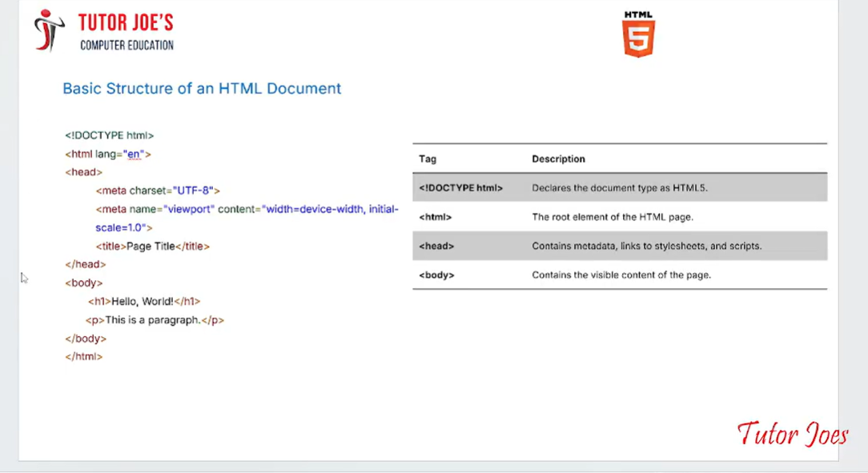Click the '<head>' table cell

coord(436,247)
